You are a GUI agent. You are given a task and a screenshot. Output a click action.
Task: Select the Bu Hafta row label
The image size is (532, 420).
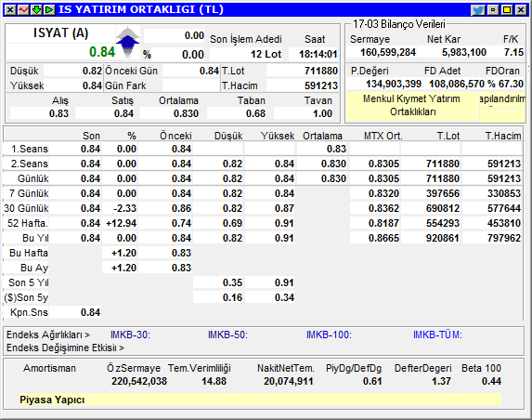[x=29, y=254]
